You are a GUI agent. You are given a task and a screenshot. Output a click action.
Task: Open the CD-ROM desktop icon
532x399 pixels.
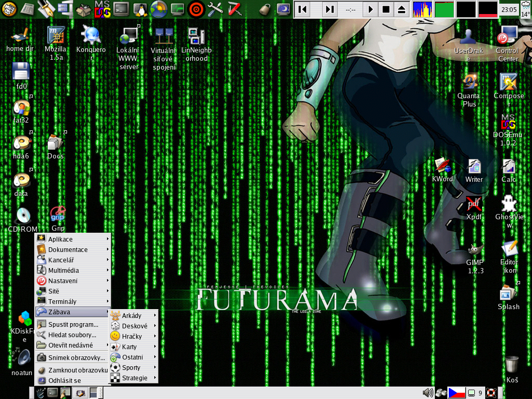point(23,216)
